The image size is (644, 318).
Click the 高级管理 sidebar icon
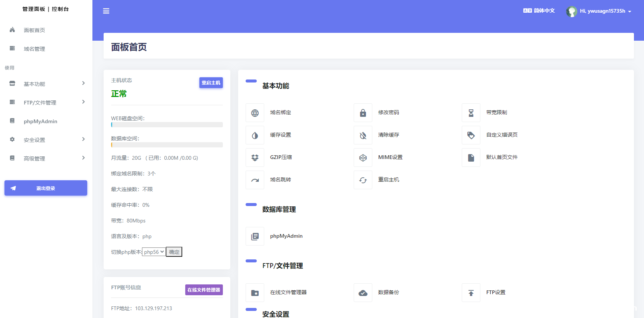tap(12, 158)
